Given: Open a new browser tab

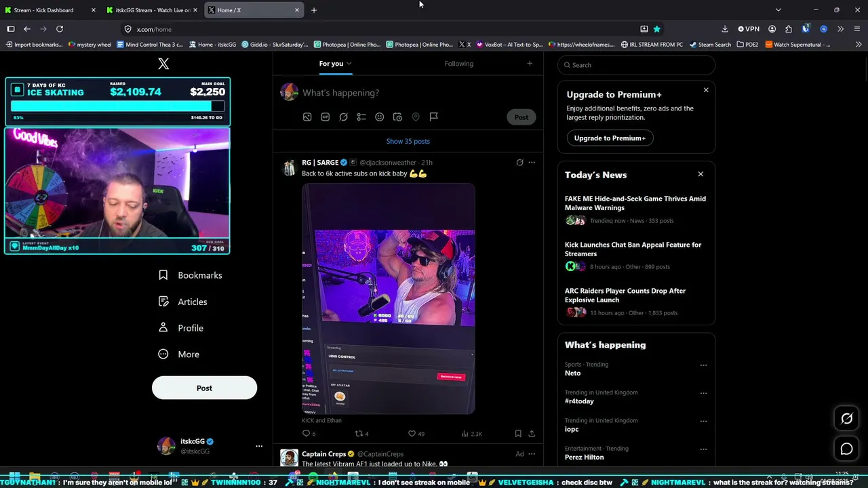Looking at the screenshot, I should click(314, 10).
